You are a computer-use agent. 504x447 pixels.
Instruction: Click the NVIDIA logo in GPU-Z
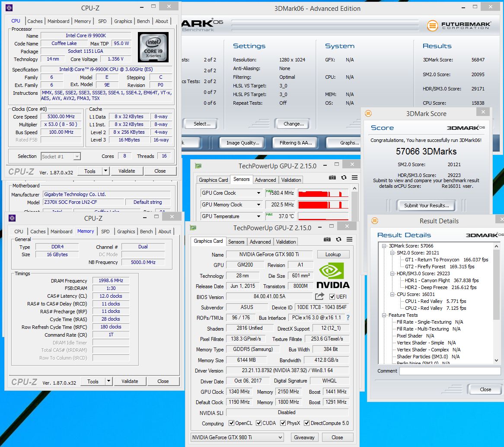click(333, 276)
